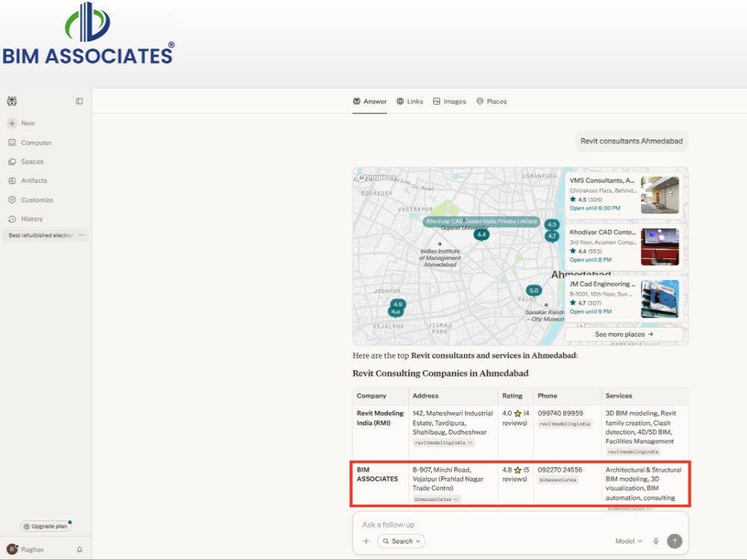Click the Upgrade plan button
747x560 pixels.
[x=46, y=526]
